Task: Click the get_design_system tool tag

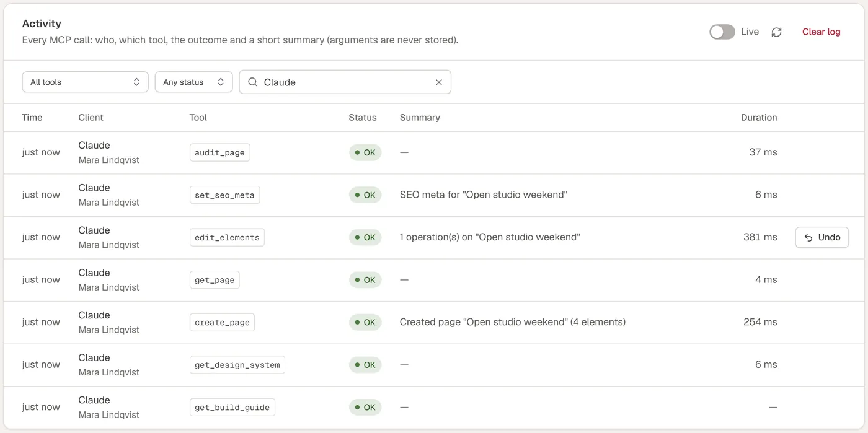Action: click(237, 365)
